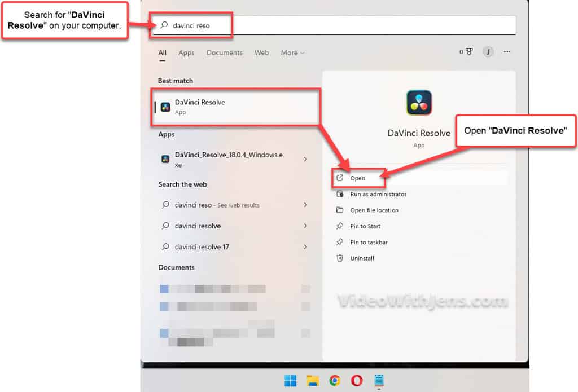Launch Opera browser from the taskbar
This screenshot has width=578, height=392.
pos(357,381)
